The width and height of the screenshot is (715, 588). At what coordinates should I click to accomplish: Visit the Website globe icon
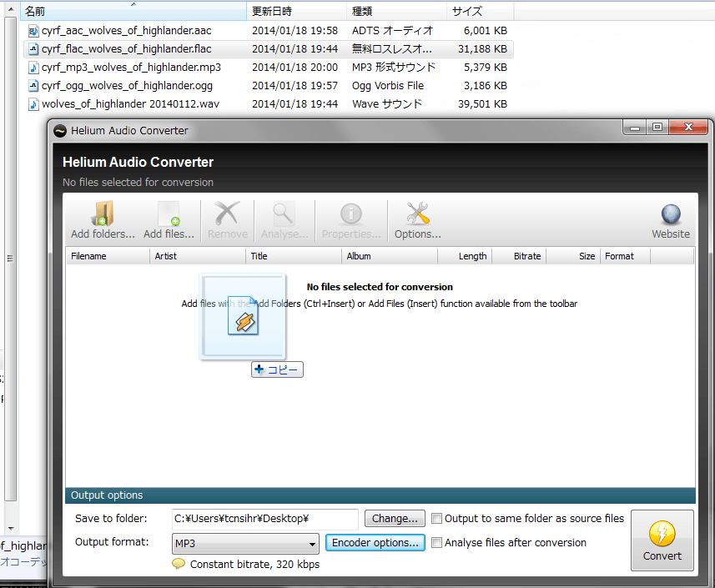671,214
